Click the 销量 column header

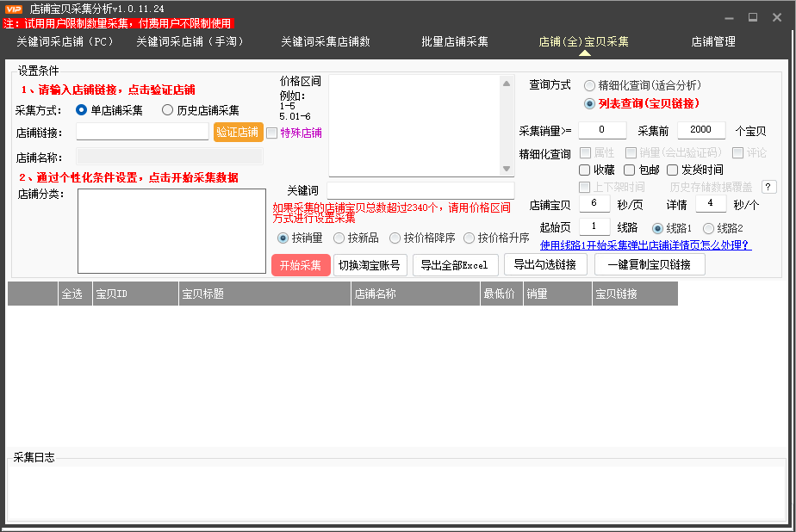pos(557,294)
